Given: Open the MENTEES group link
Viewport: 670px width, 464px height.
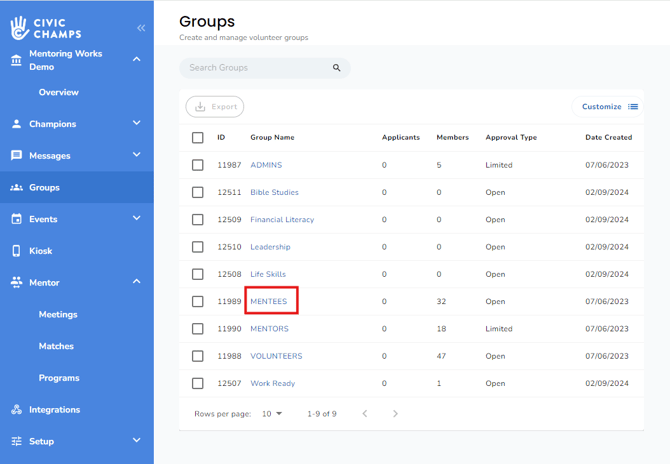Looking at the screenshot, I should 268,301.
